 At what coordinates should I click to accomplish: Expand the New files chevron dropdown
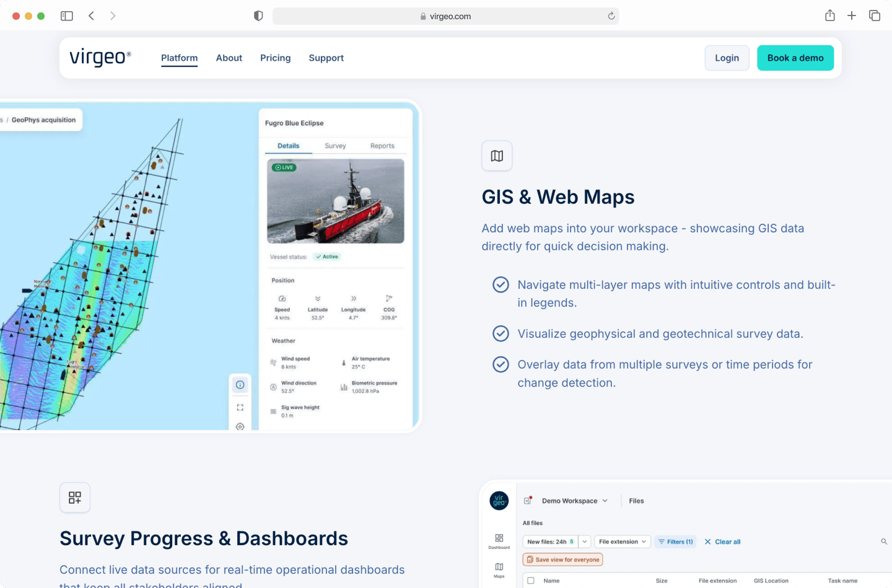pyautogui.click(x=585, y=542)
